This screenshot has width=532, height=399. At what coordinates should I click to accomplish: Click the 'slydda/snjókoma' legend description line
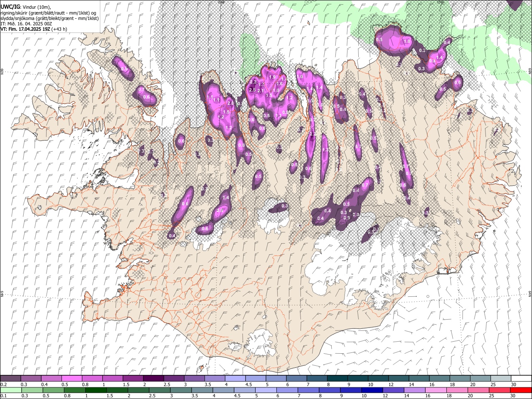coord(49,18)
